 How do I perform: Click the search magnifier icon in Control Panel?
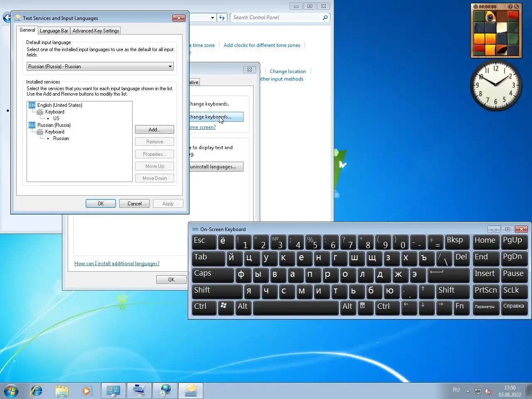325,17
